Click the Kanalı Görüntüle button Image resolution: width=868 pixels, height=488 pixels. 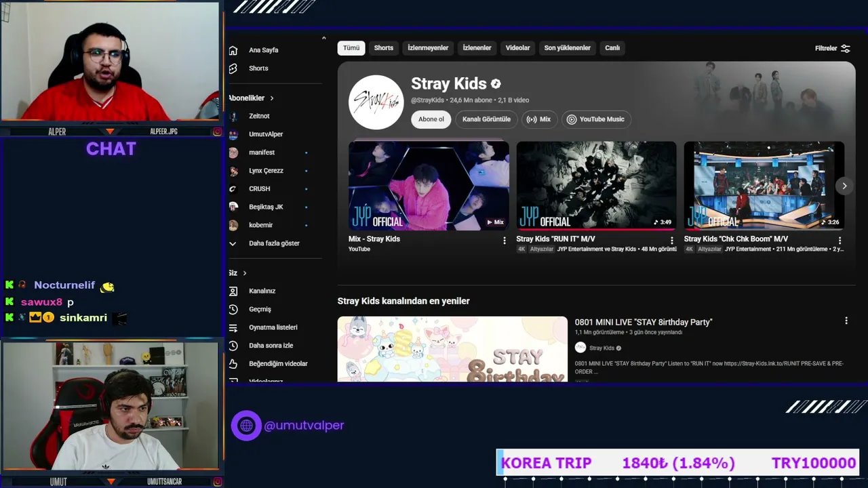[486, 119]
